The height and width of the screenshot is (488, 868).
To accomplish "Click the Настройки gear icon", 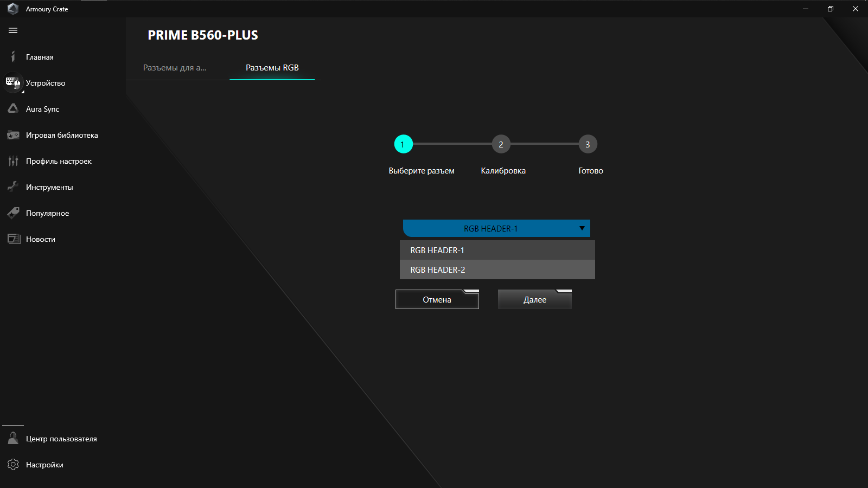I will 13,465.
